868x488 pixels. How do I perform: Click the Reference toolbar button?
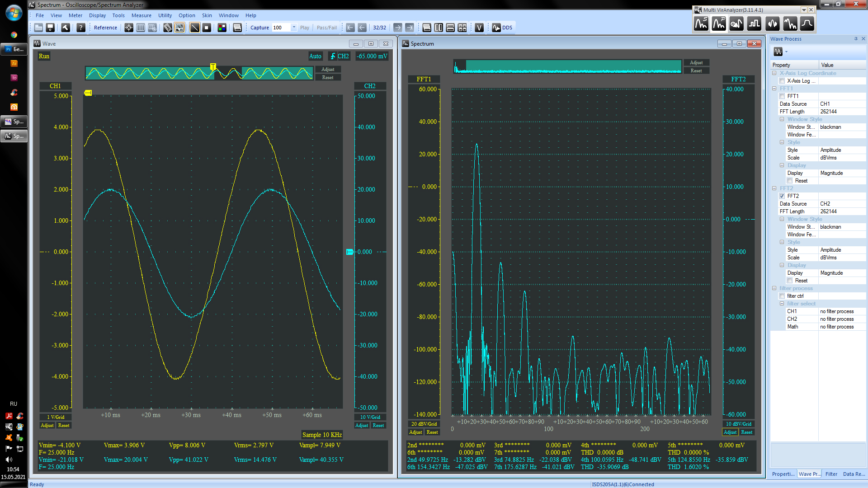(105, 28)
